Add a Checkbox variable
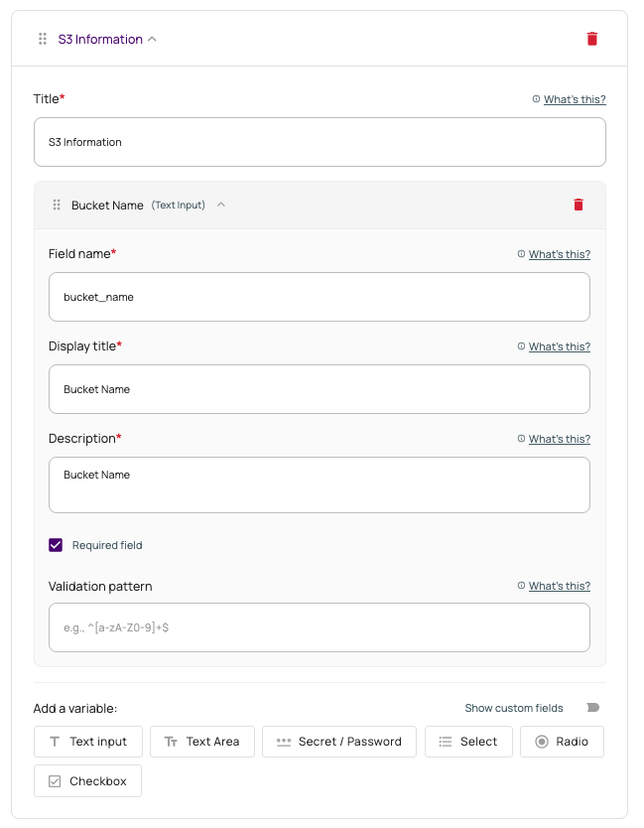Viewport: 644px width, 828px height. click(x=87, y=780)
